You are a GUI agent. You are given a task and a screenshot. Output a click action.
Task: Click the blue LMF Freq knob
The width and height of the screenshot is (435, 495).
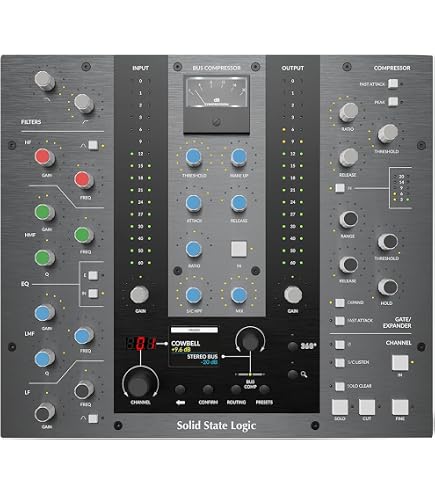coord(84,335)
